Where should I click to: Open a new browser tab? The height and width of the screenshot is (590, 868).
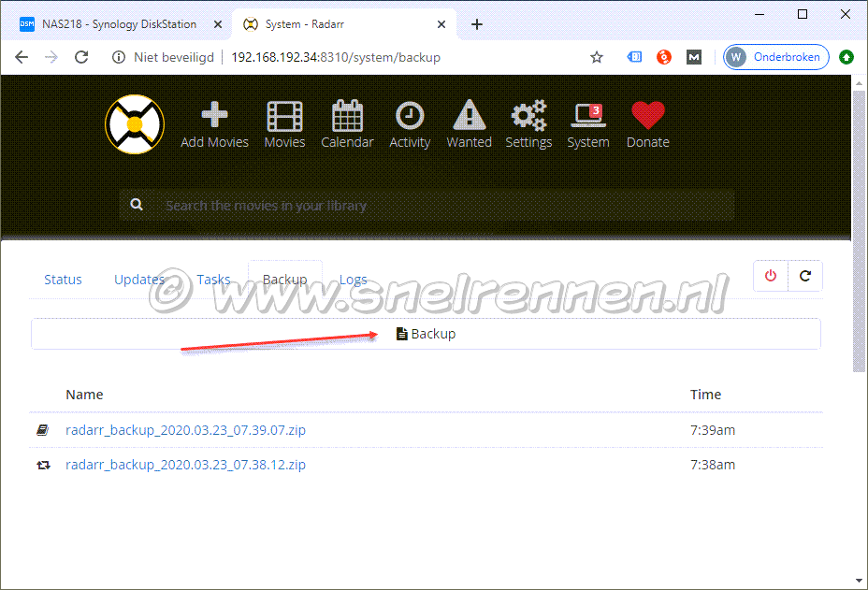coord(477,24)
